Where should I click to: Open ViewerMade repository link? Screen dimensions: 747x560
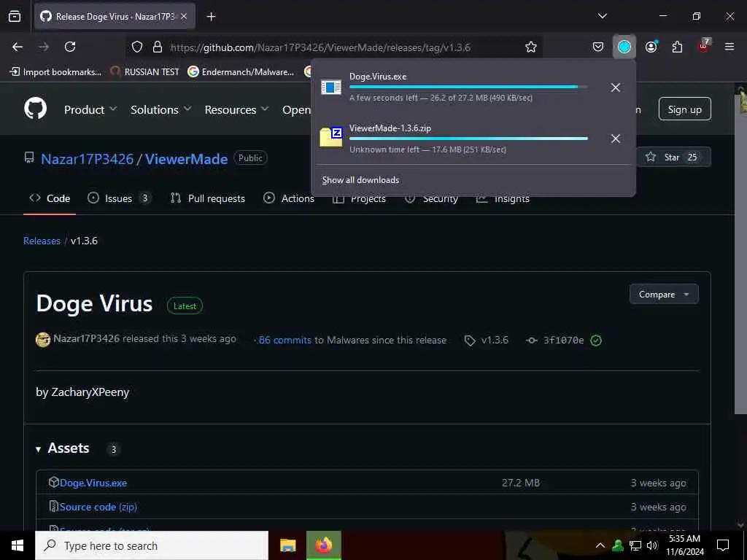(x=186, y=158)
